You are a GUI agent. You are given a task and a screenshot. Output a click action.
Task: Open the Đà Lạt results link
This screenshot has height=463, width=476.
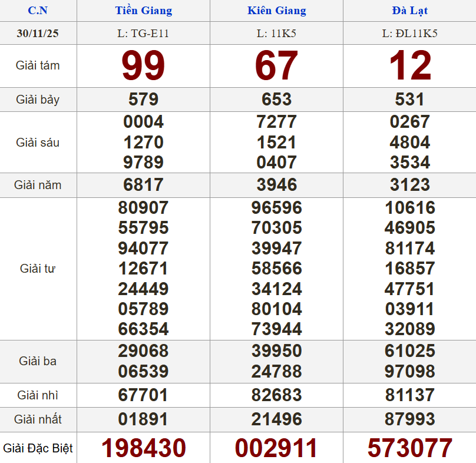tap(409, 10)
